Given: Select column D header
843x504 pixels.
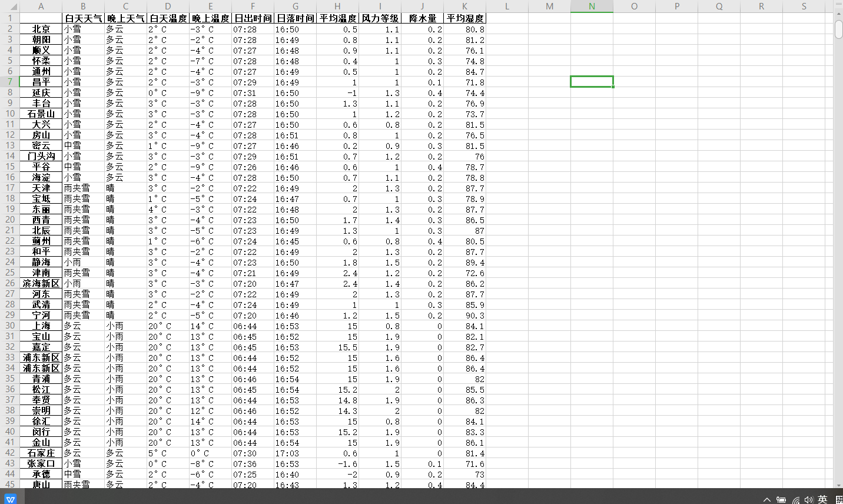Looking at the screenshot, I should tap(168, 6).
